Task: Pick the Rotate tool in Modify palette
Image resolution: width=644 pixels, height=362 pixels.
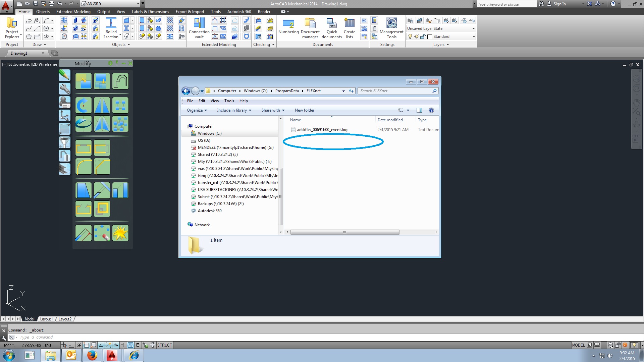Action: point(84,105)
